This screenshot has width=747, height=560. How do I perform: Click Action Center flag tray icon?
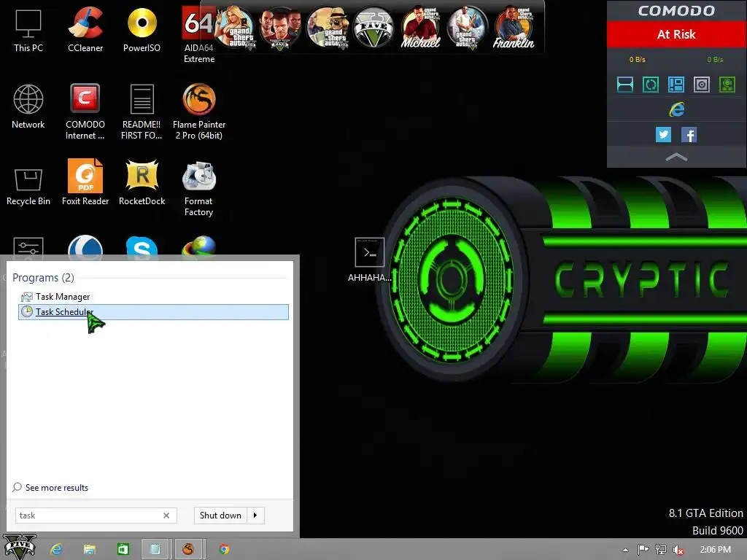pyautogui.click(x=643, y=550)
